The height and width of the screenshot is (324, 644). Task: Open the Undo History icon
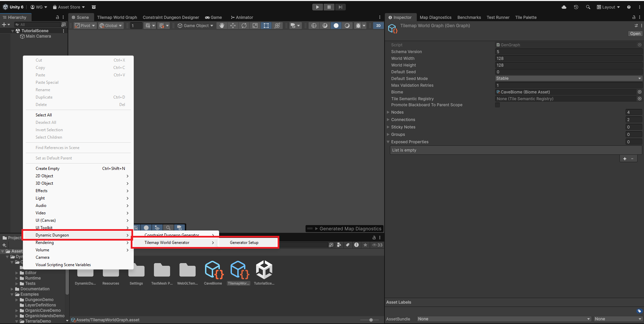point(576,7)
